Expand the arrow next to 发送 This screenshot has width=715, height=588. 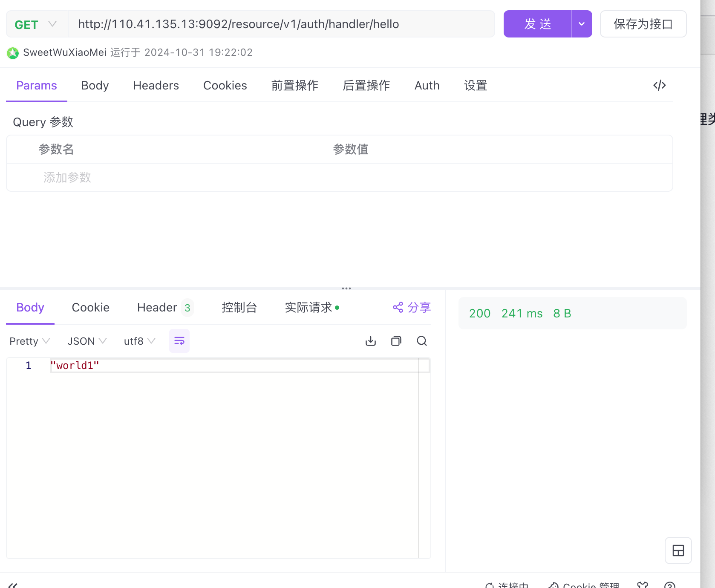(x=582, y=24)
